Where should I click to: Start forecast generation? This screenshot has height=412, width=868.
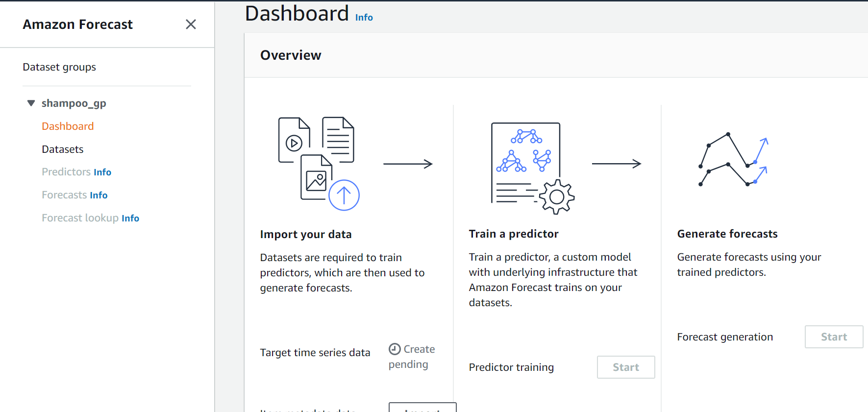833,337
